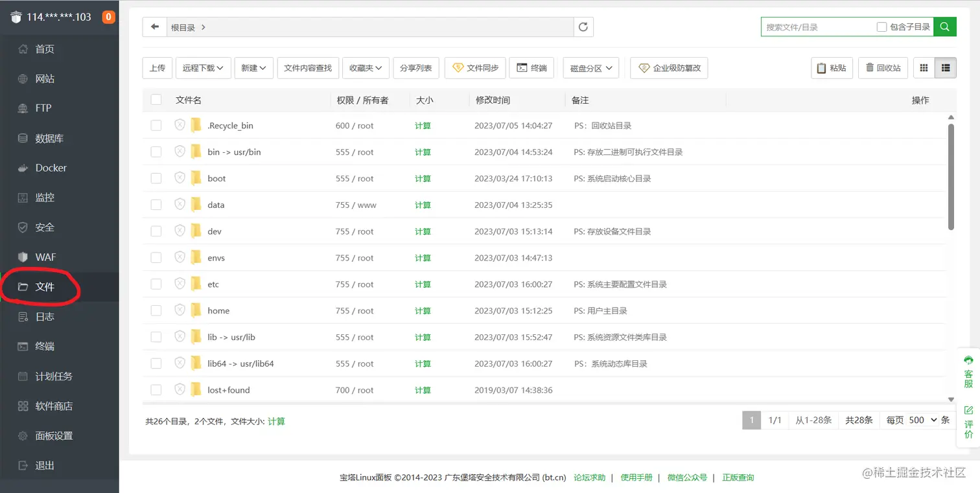Select the dev row checkbox
Screen dimensions: 980x493
(x=156, y=231)
